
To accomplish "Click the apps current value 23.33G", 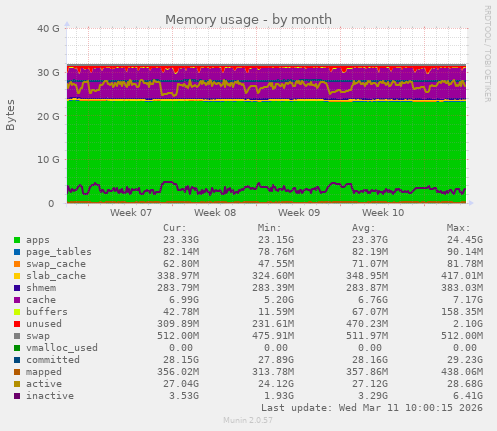I will (181, 240).
